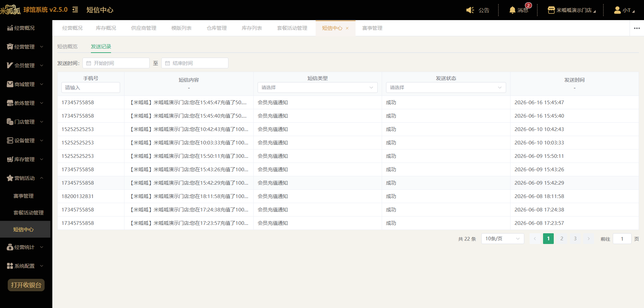Open message notifications bell icon
Screen dimensions: 644x308
(512, 10)
